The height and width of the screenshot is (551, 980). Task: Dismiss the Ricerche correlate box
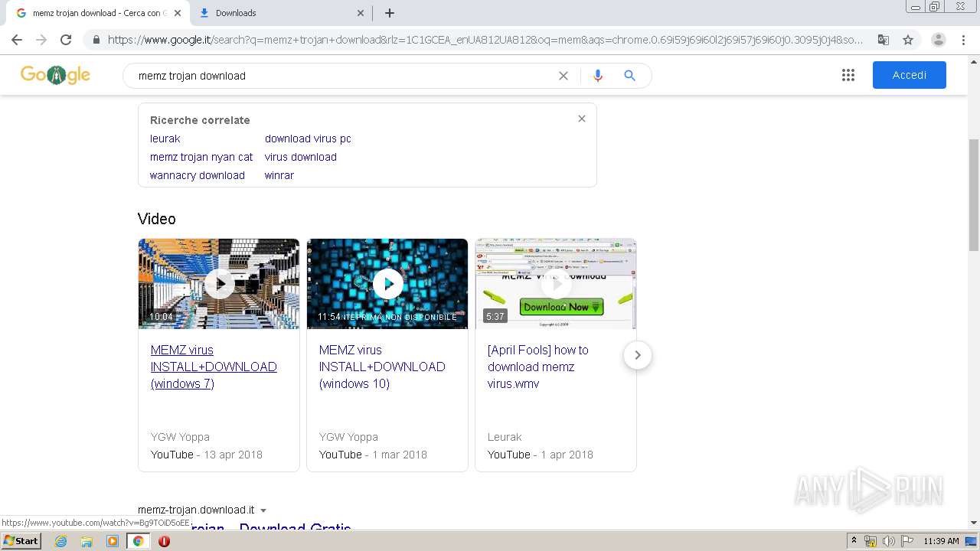click(x=582, y=119)
